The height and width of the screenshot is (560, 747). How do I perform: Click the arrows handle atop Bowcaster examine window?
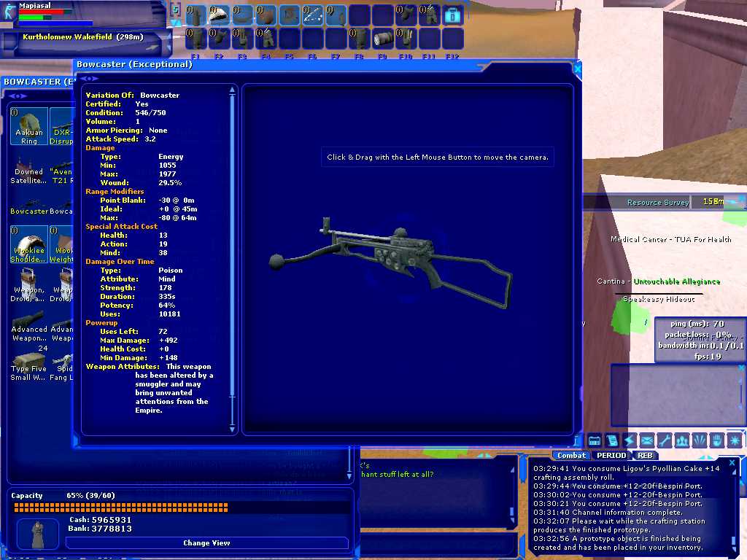pos(89,78)
